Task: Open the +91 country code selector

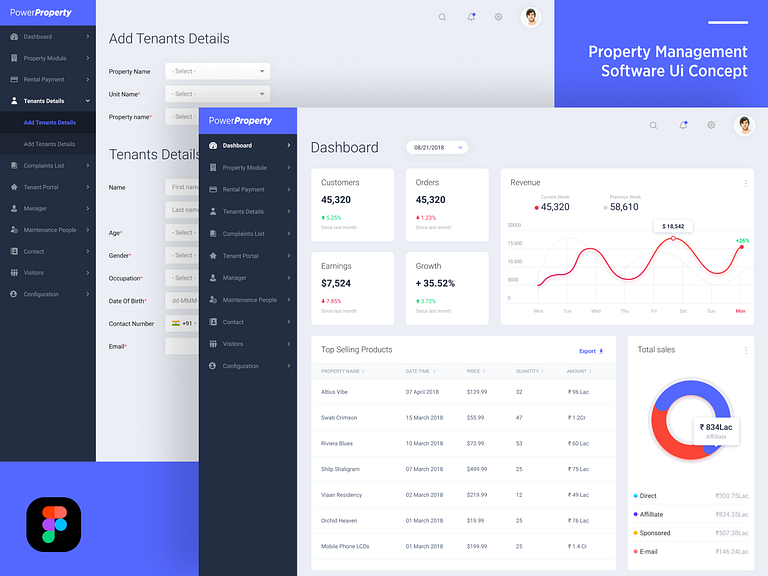Action: 182,323
